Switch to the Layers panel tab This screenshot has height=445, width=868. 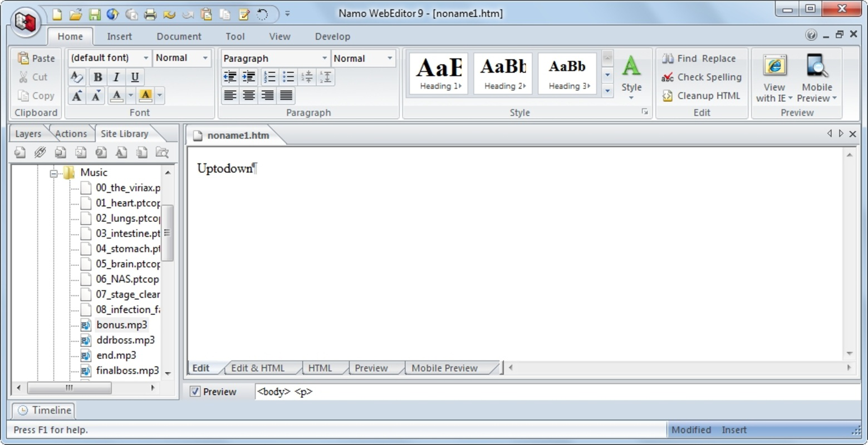pyautogui.click(x=28, y=134)
